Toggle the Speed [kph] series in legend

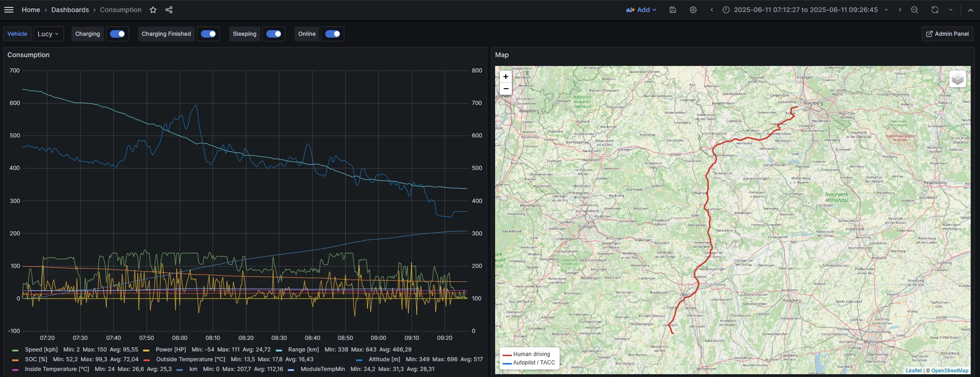click(41, 350)
